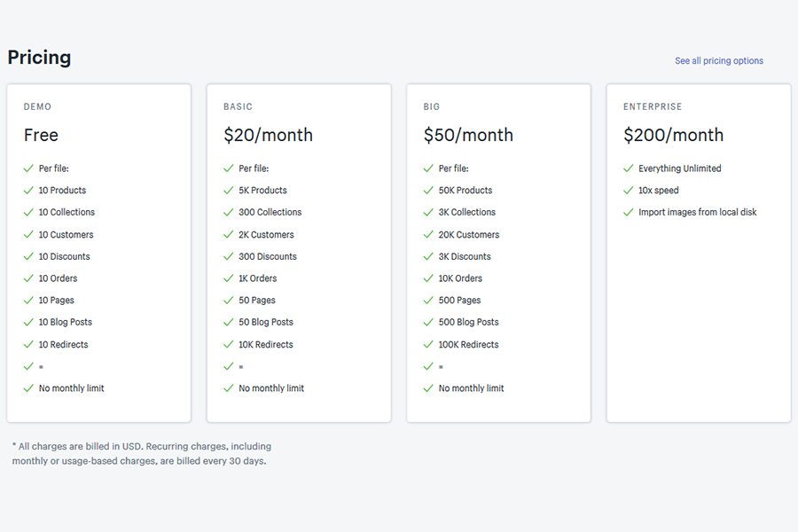
Task: Click the Free price in Demo plan
Action: [41, 135]
